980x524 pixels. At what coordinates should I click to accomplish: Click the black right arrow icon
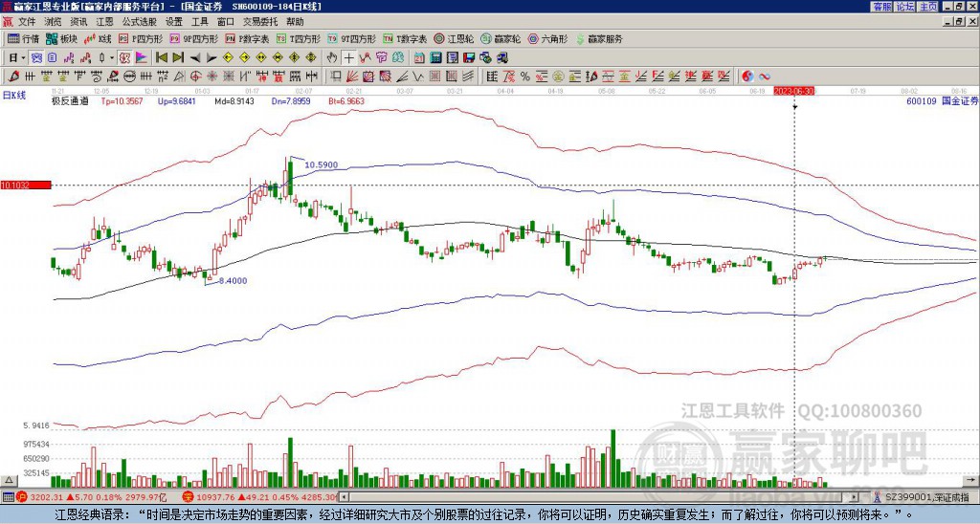tap(212, 58)
